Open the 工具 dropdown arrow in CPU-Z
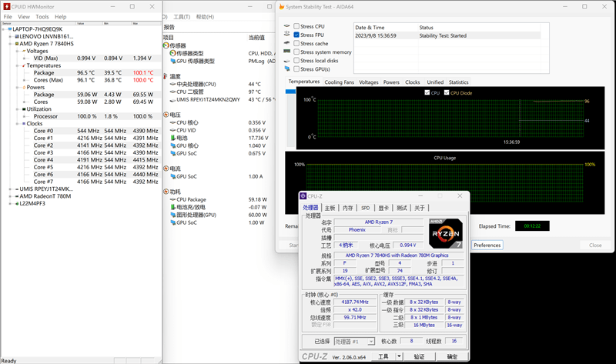Image resolution: width=616 pixels, height=364 pixels. (x=399, y=356)
